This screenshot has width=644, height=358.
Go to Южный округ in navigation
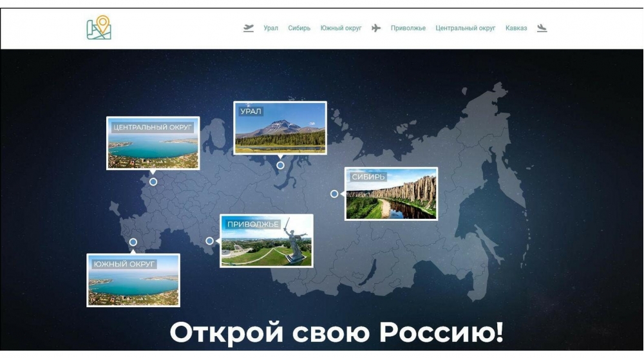coord(341,28)
